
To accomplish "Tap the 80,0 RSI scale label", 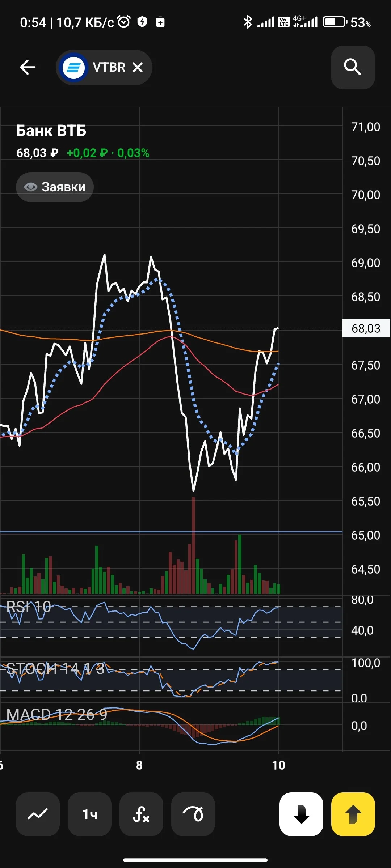I will [x=362, y=600].
